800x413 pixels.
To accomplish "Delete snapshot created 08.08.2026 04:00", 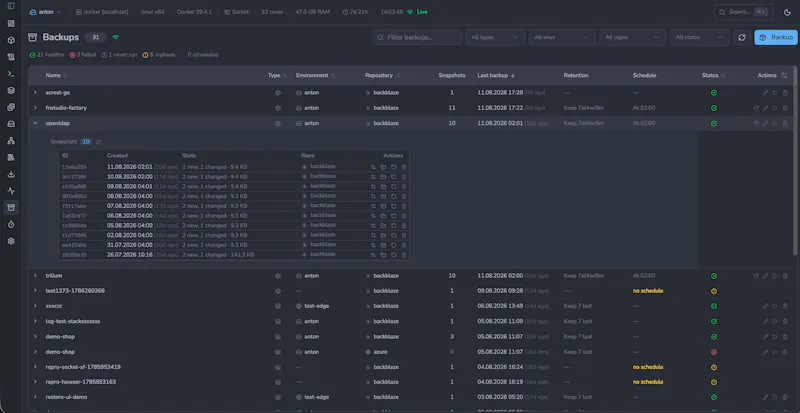I will point(404,196).
